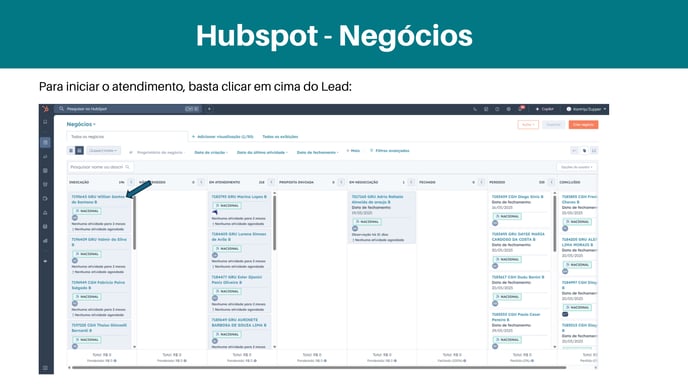Click Adicionar visualização link
Screen dimensions: 688x387
point(222,136)
